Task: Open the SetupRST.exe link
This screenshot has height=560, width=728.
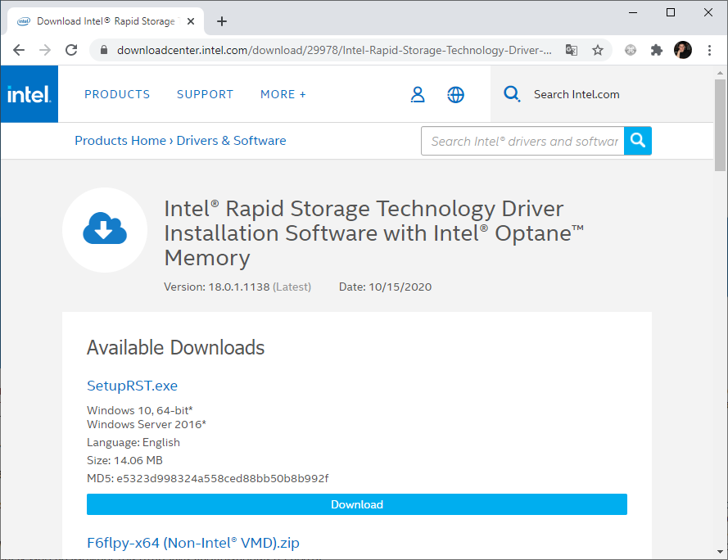Action: pyautogui.click(x=132, y=385)
